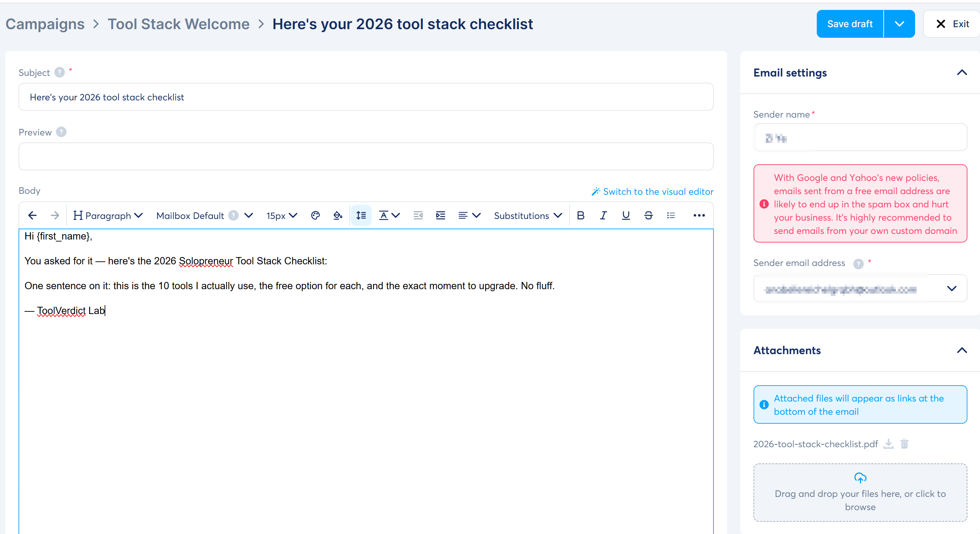Click the info icon in the red warning box
Screen dimensions: 980x534
[764, 204]
